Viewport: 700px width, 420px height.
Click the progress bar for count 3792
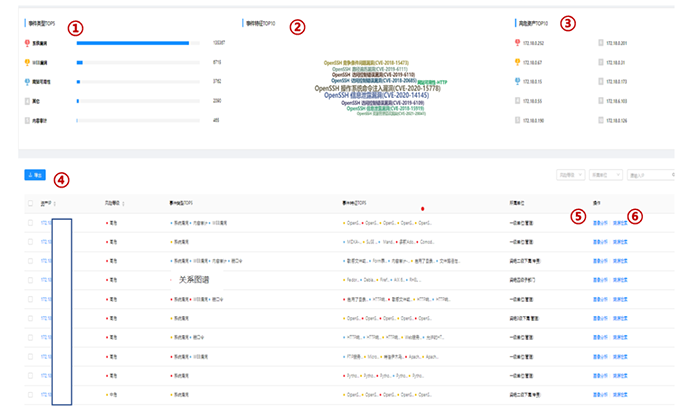[138, 82]
